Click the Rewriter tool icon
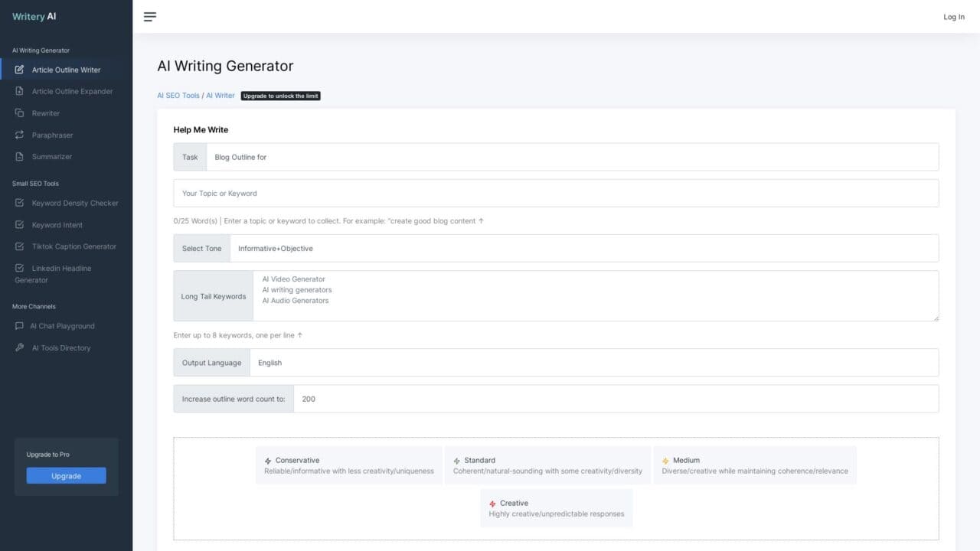This screenshot has height=551, width=980. click(x=18, y=112)
